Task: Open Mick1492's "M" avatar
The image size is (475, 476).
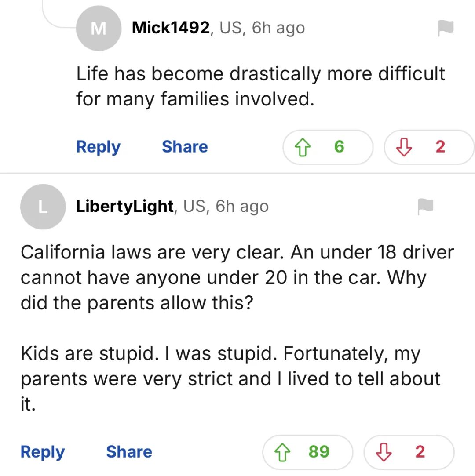Action: [x=99, y=29]
